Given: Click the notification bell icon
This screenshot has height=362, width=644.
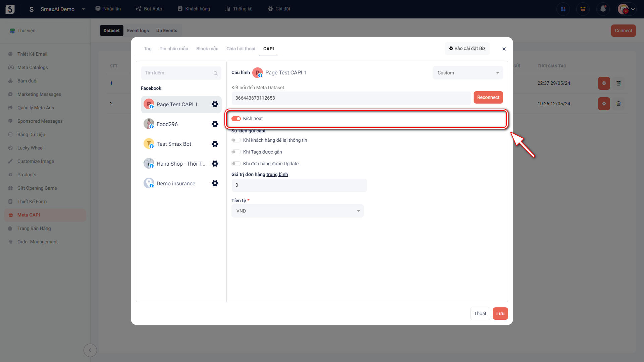Looking at the screenshot, I should [603, 9].
